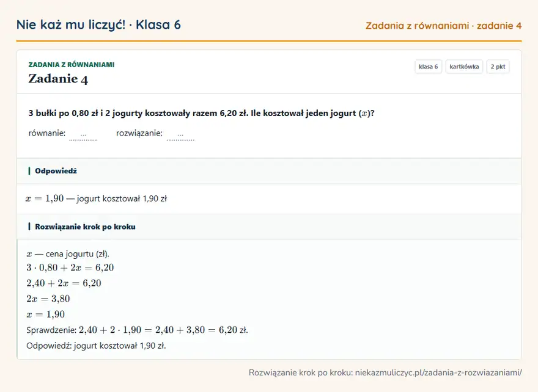Click the 'Nie każ mu liczyć! · Klasa 6' title
Screen dimensions: 538x392
[98, 25]
